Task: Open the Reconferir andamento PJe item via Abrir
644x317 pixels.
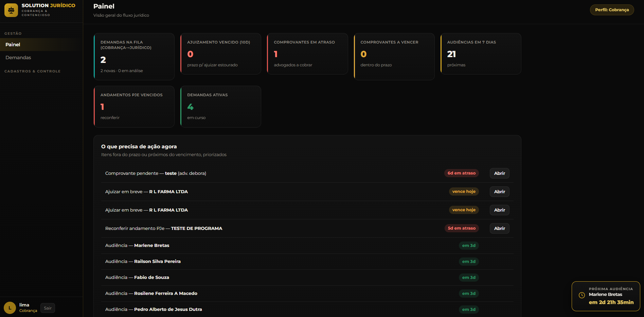Action: (499, 228)
